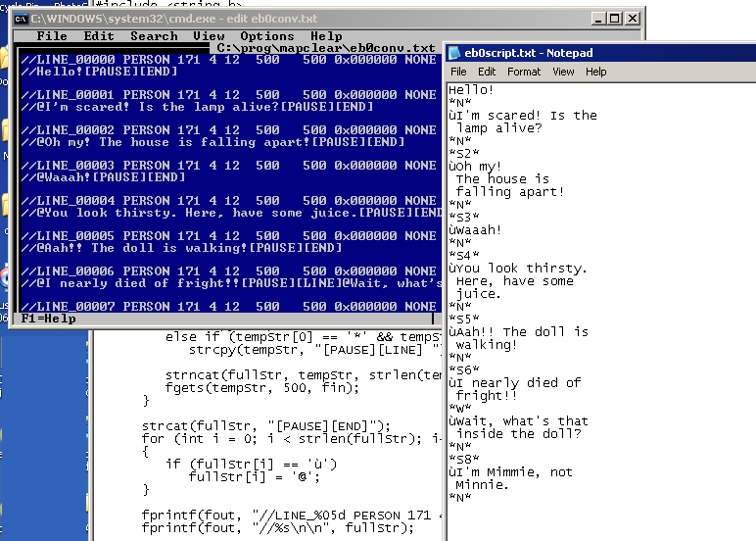Viewport: 756px width, 541px height.
Task: Click the Notepad icon in eb0script.txt title bar
Action: (x=455, y=53)
